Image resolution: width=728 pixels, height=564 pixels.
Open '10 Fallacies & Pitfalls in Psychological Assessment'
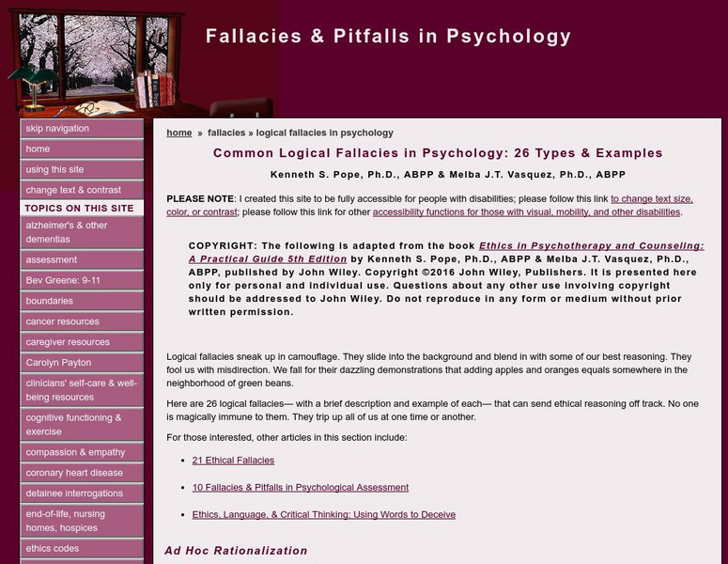coord(301,487)
